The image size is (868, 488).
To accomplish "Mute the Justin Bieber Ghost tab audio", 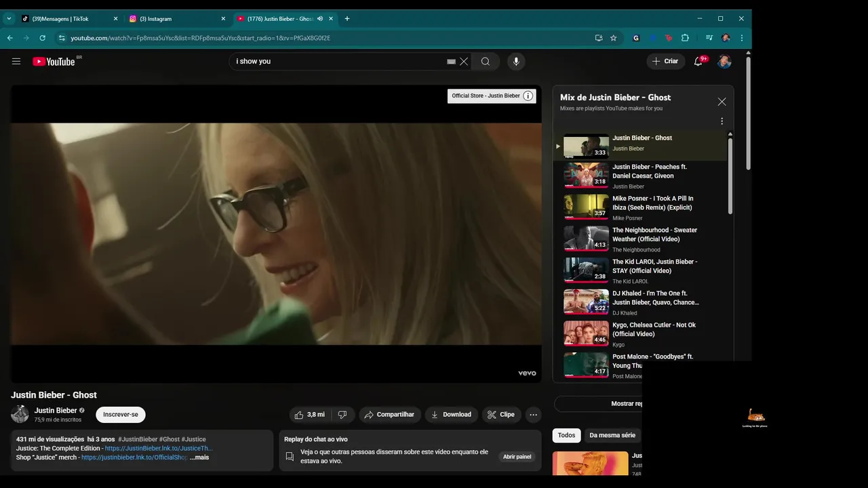I will [x=320, y=18].
